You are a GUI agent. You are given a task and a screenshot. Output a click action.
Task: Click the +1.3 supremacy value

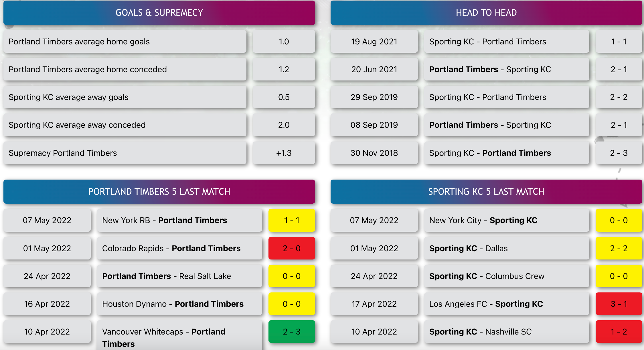point(284,153)
